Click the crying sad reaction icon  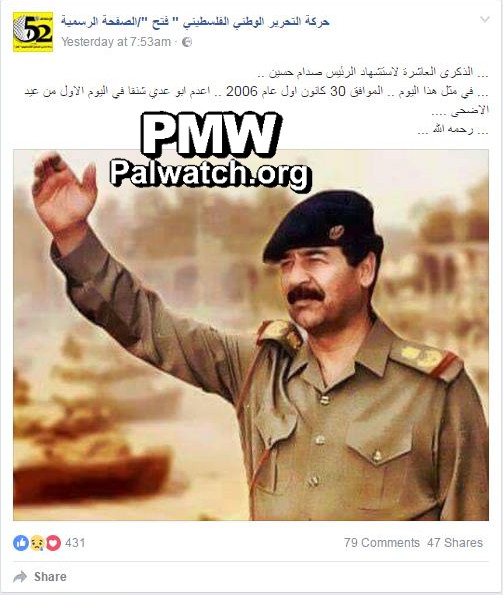coord(37,543)
